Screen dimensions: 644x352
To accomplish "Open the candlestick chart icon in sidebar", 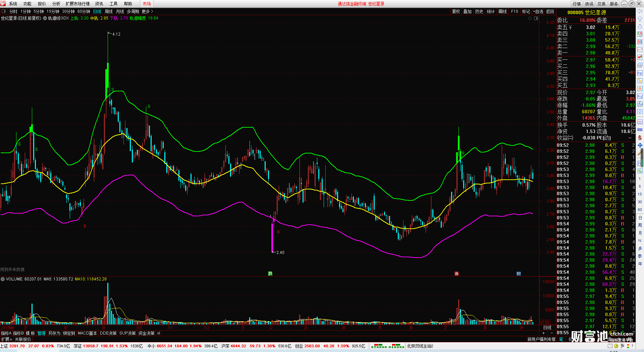I will pos(640,57).
